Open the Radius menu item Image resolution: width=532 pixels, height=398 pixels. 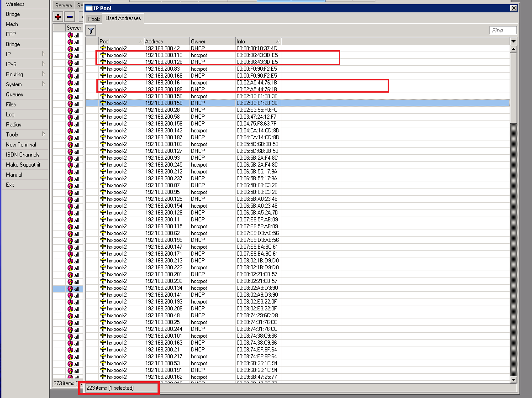[x=14, y=125]
